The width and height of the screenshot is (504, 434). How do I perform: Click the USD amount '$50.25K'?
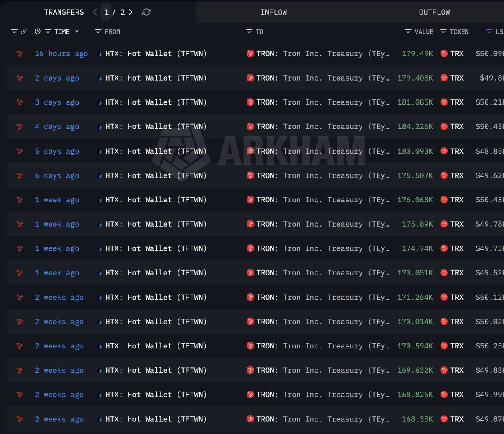coord(490,346)
